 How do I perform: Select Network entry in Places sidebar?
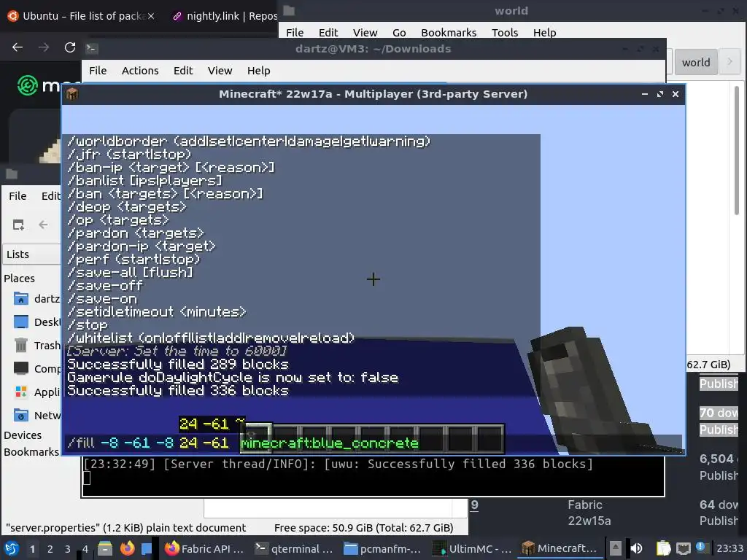coord(36,415)
